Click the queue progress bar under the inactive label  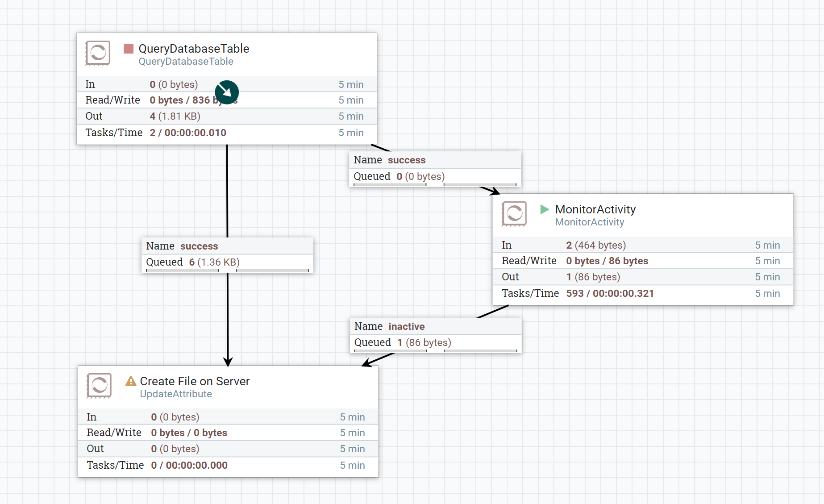(435, 351)
